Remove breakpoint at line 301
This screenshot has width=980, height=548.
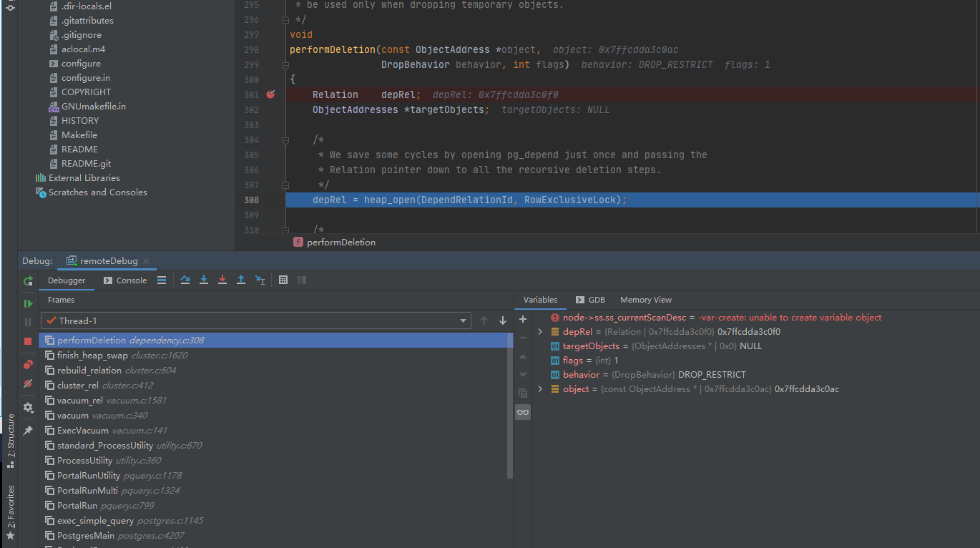click(x=271, y=94)
